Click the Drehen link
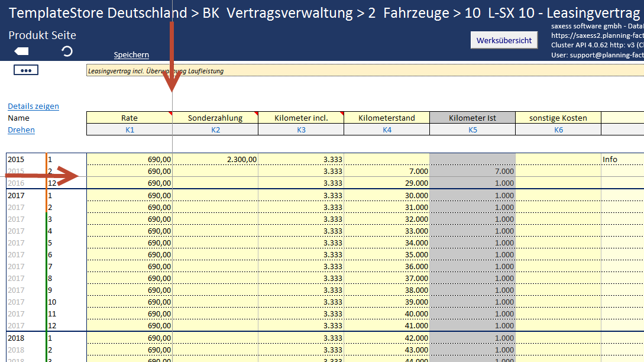Viewport: 644px width, 362px height. click(21, 130)
